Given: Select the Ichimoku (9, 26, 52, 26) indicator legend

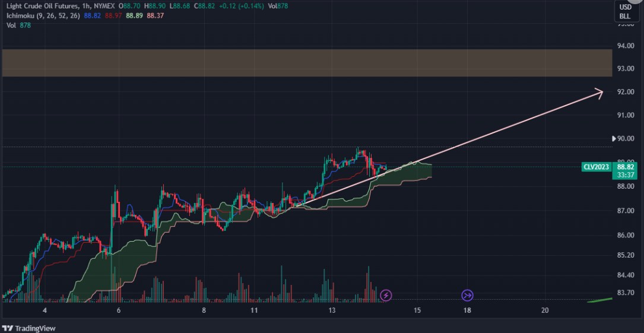Looking at the screenshot, I should click(42, 15).
